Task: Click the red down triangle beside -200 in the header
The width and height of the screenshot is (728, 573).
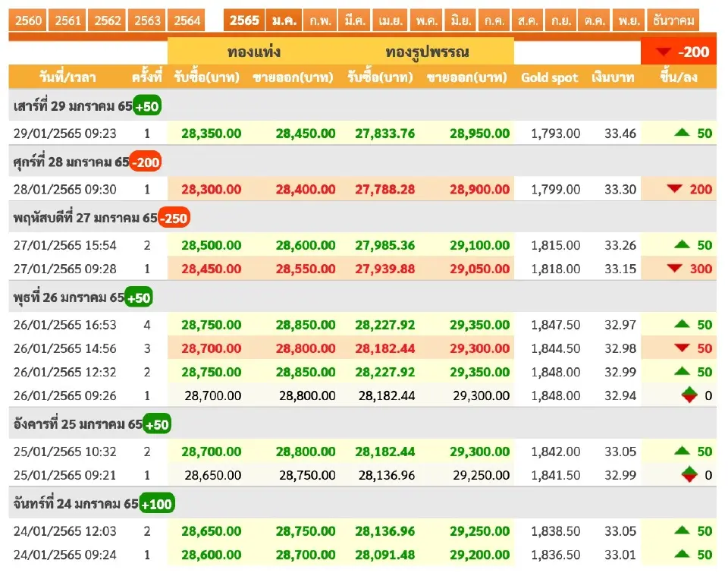Action: 663,51
